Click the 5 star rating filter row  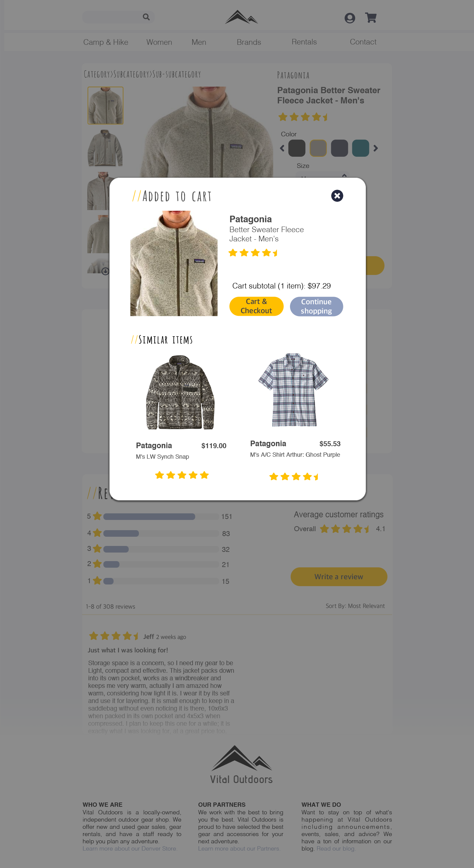click(x=159, y=517)
